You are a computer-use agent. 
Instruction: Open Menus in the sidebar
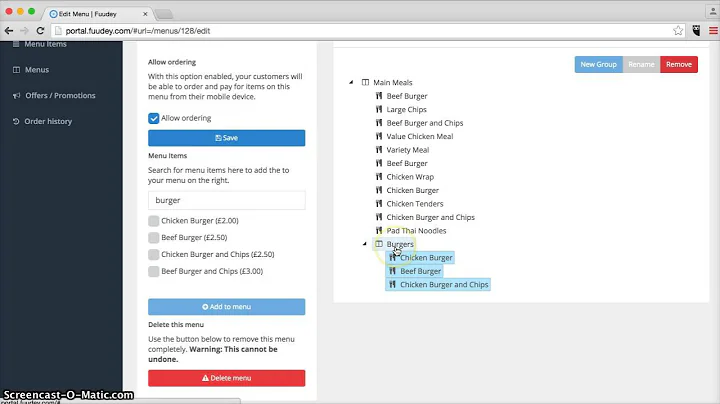37,70
